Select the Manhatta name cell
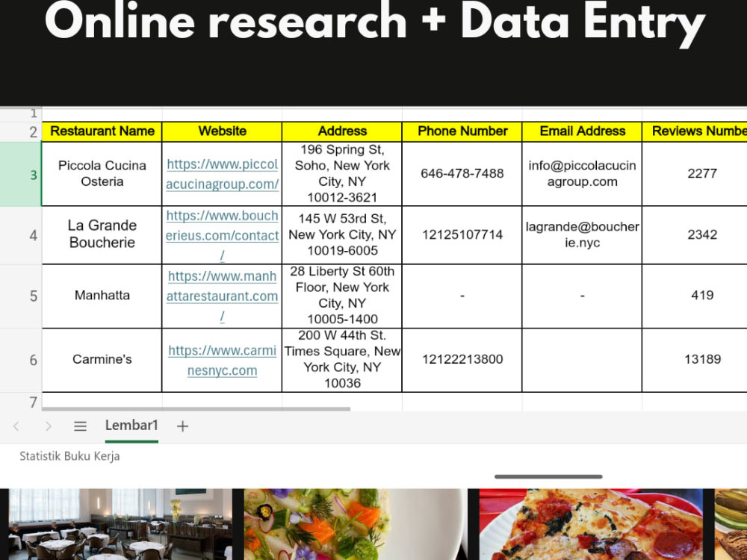 tap(102, 296)
